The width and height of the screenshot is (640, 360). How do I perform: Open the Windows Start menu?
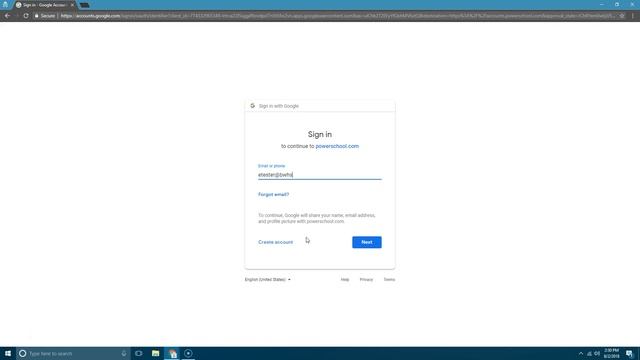8,353
